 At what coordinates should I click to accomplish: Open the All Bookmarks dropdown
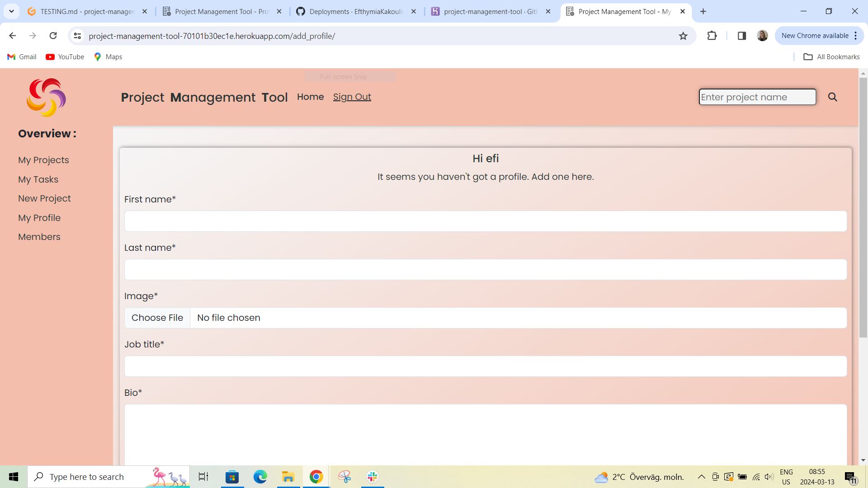(832, 56)
